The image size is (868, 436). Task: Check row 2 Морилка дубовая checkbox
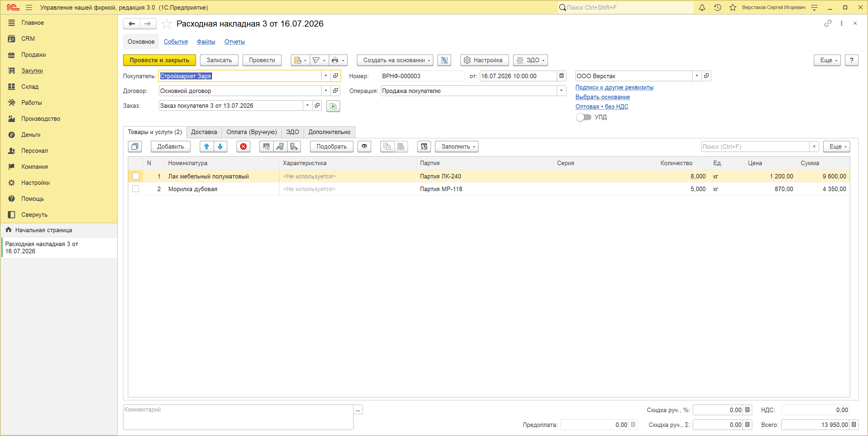[x=136, y=189]
